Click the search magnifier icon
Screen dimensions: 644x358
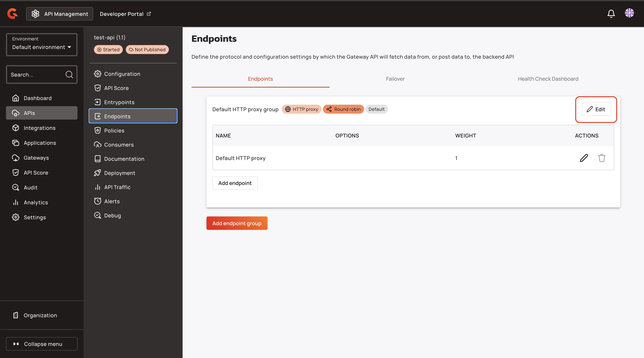pos(69,75)
